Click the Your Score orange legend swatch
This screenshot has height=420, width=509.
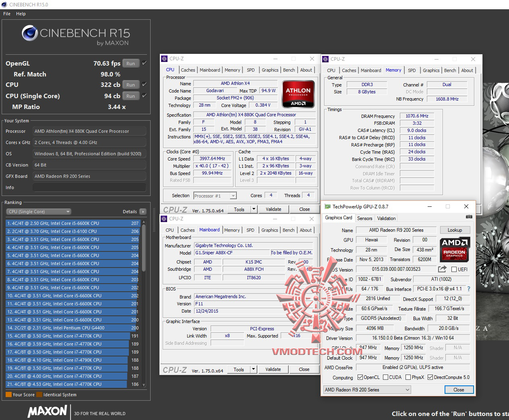pyautogui.click(x=8, y=395)
